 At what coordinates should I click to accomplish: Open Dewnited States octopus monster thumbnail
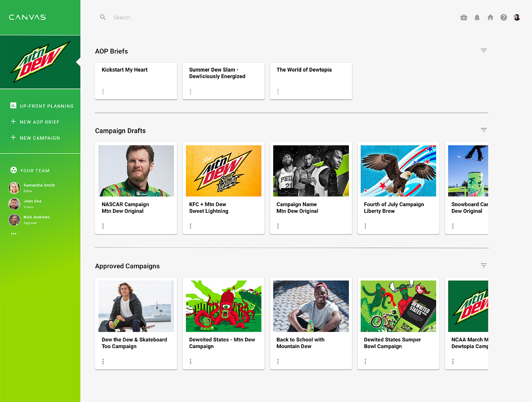[223, 306]
